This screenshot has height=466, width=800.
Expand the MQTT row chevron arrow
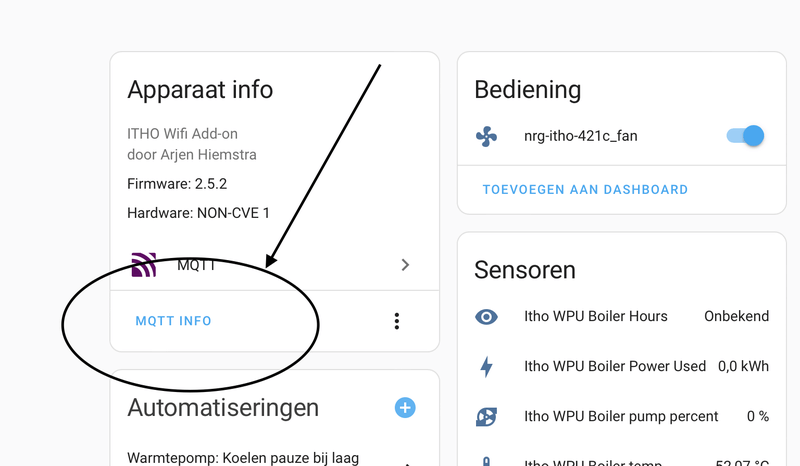(405, 265)
